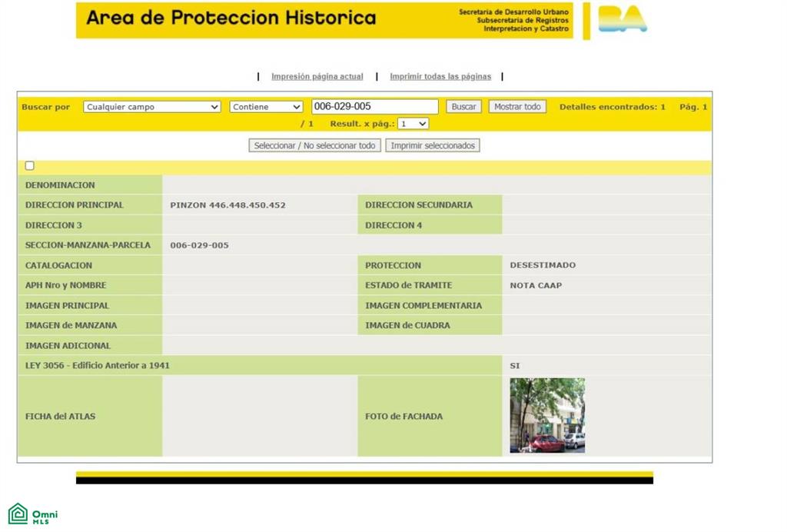Toggle the record selection checkbox
Viewport: 787px width, 532px height.
[30, 165]
